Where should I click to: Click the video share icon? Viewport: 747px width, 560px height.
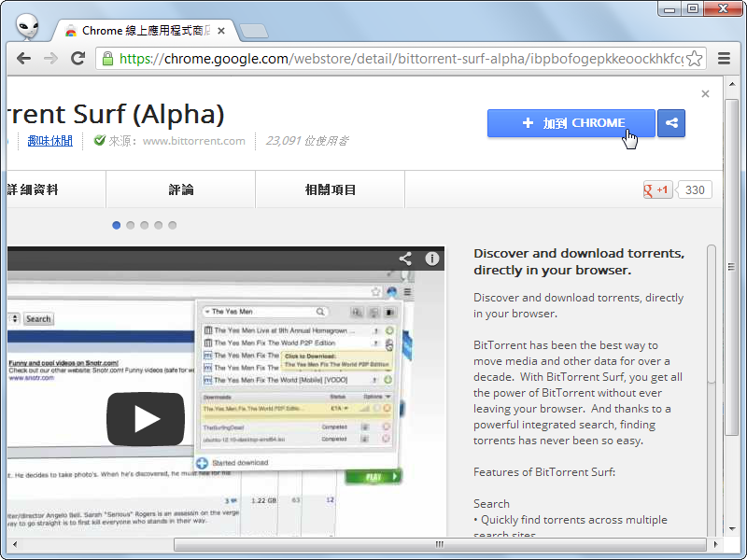405,259
